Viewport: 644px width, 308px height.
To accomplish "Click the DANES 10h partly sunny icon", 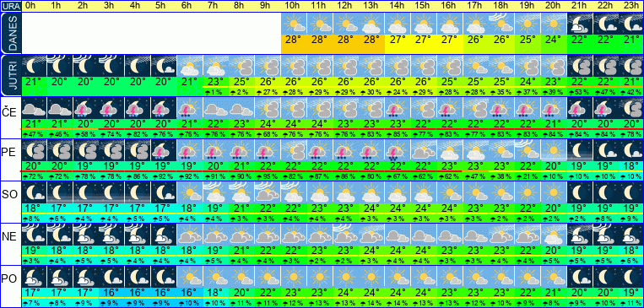I will click(x=294, y=24).
